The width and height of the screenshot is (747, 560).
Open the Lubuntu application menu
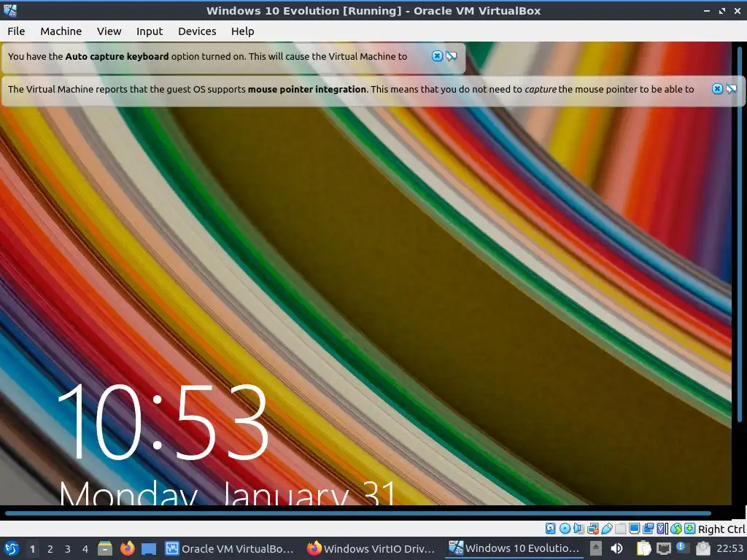coord(12,548)
